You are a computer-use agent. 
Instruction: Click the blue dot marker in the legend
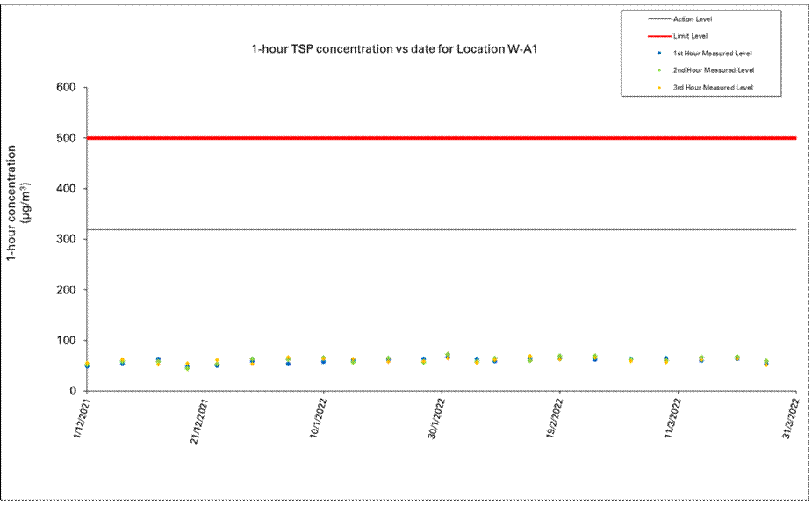click(x=647, y=53)
